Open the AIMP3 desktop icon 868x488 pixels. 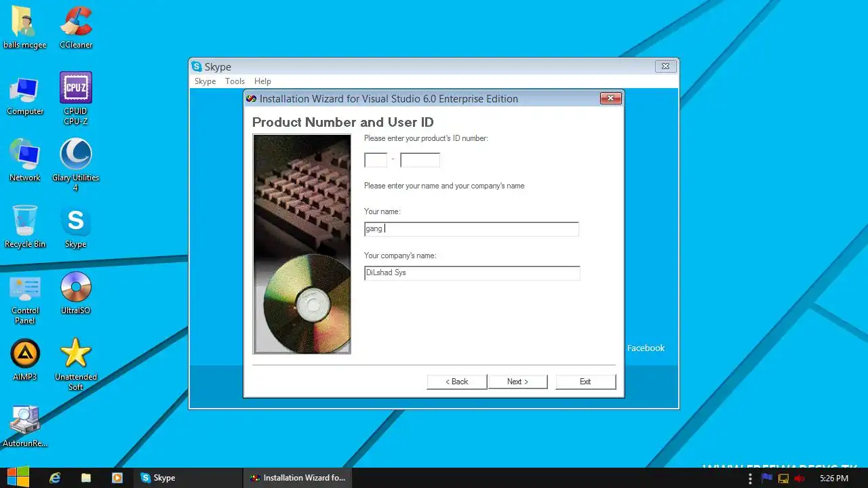click(25, 359)
